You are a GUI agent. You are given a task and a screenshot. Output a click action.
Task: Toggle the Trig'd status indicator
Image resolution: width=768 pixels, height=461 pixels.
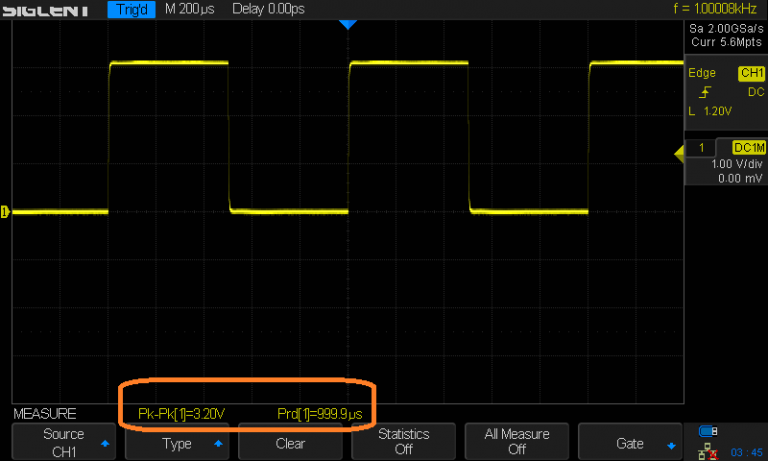click(131, 9)
